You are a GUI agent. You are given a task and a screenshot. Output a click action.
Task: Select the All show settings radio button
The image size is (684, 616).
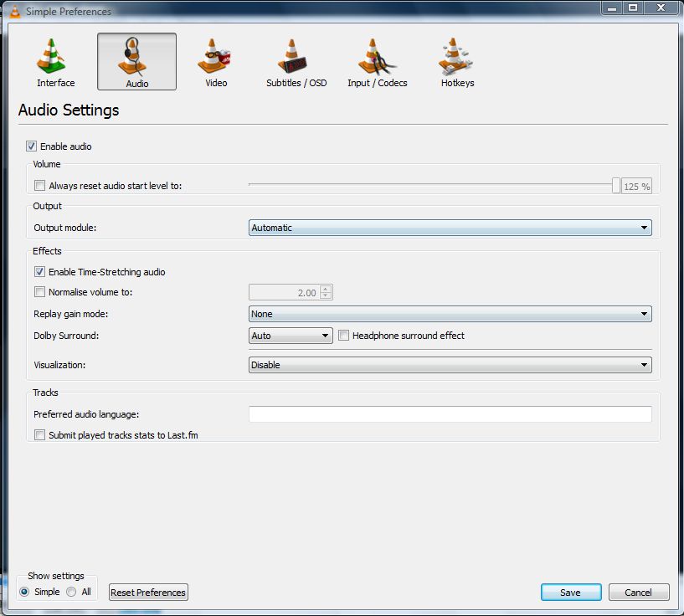[x=71, y=592]
